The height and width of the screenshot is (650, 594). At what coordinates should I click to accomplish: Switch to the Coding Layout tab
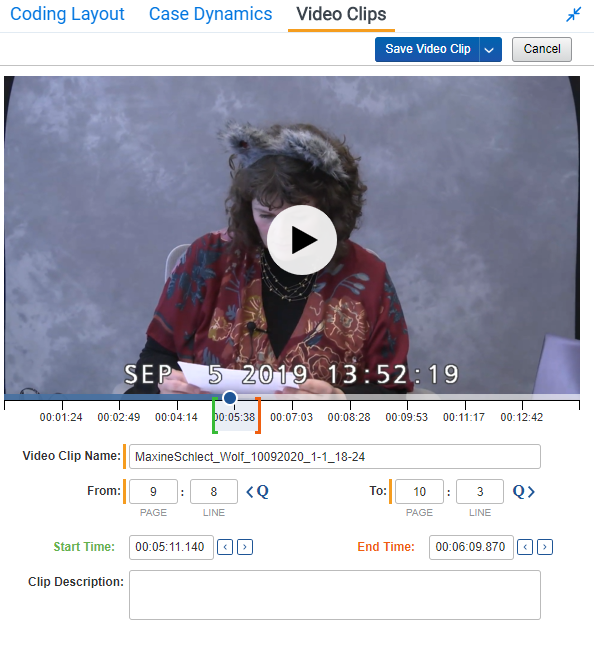(67, 14)
